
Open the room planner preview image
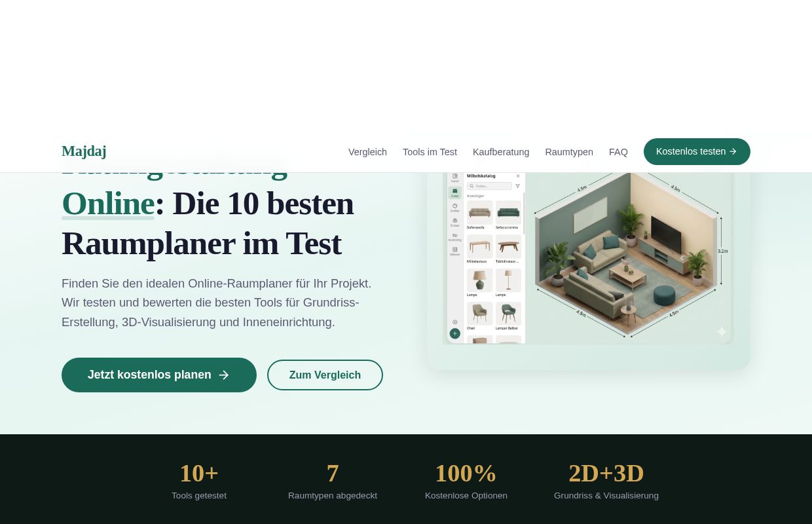pos(588,258)
